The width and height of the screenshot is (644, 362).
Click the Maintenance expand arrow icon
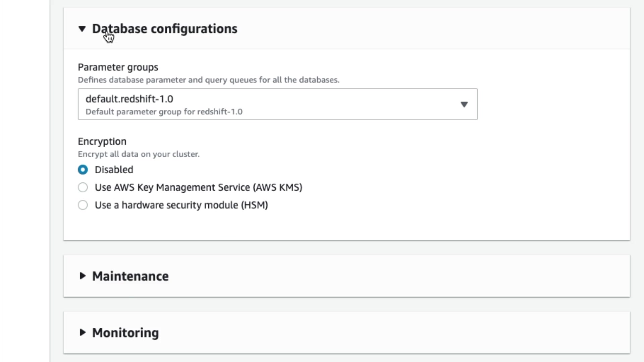click(82, 276)
